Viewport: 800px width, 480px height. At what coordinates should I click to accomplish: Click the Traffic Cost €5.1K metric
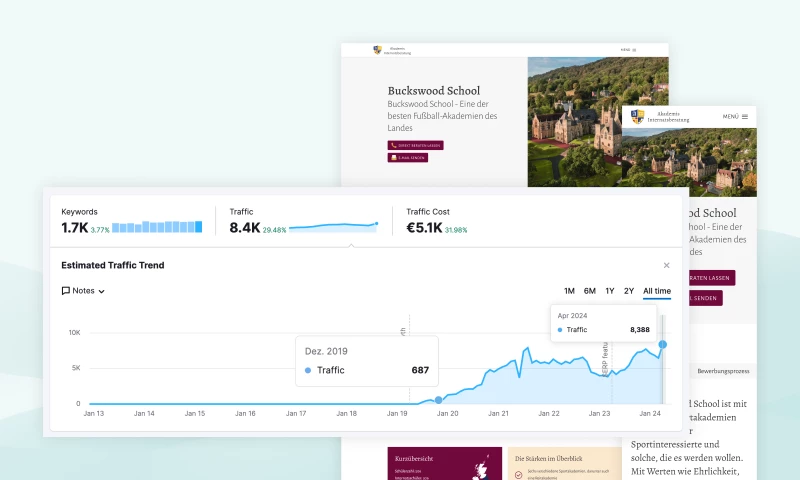[x=424, y=228]
